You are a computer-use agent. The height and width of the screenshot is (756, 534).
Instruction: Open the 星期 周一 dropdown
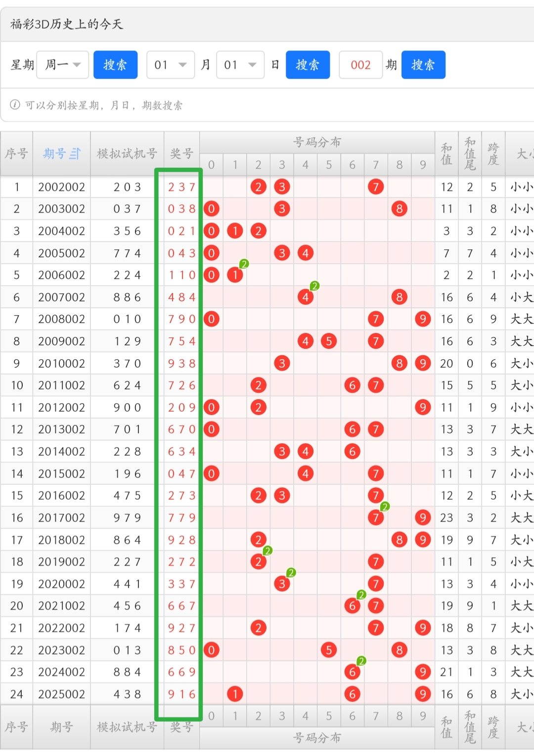[63, 65]
